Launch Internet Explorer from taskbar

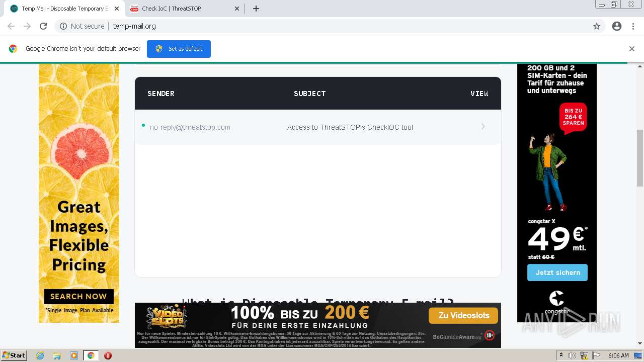click(40, 355)
